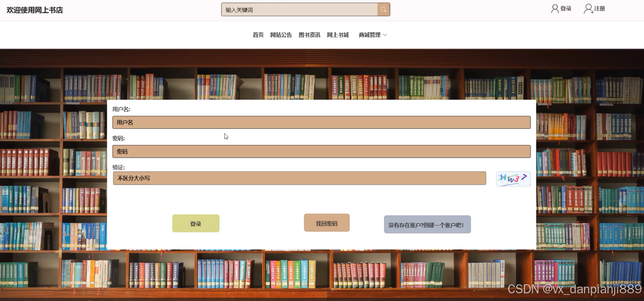Click the 注册 link in header
This screenshot has width=644, height=301.
point(599,9)
